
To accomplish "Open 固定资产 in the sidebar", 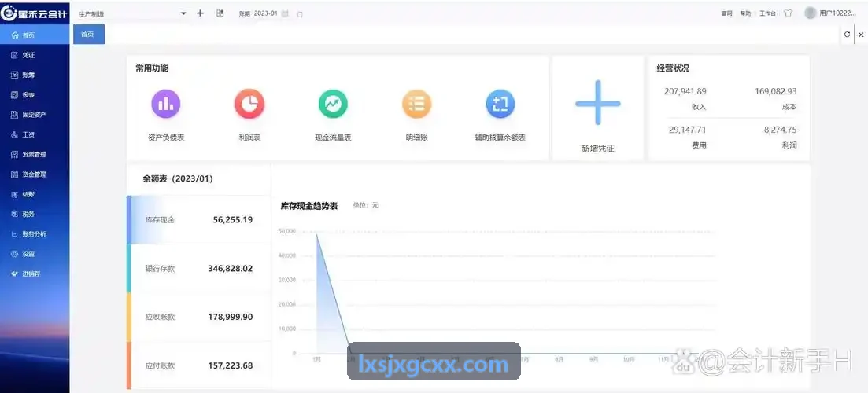I will coord(35,115).
